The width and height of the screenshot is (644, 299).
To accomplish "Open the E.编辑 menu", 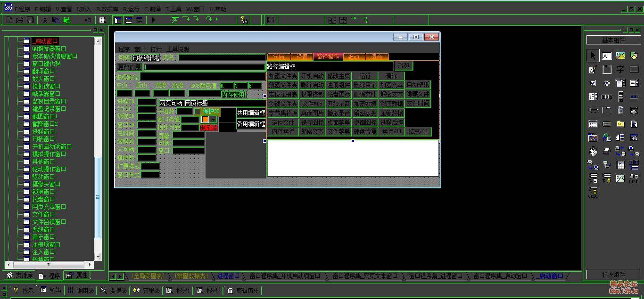I will coord(43,9).
